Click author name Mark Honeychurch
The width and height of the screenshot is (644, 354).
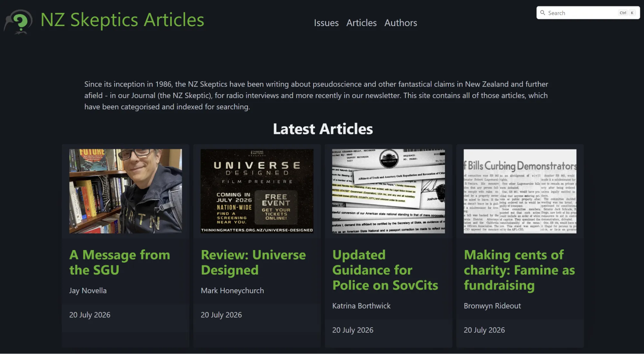pos(232,291)
